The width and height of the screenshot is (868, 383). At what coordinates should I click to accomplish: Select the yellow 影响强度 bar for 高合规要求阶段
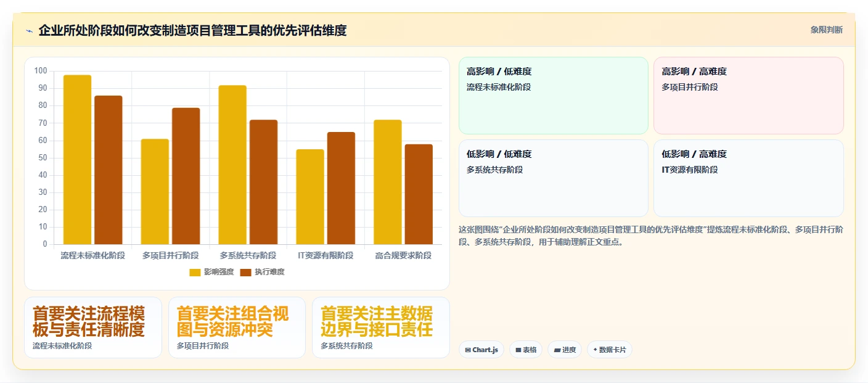point(388,182)
